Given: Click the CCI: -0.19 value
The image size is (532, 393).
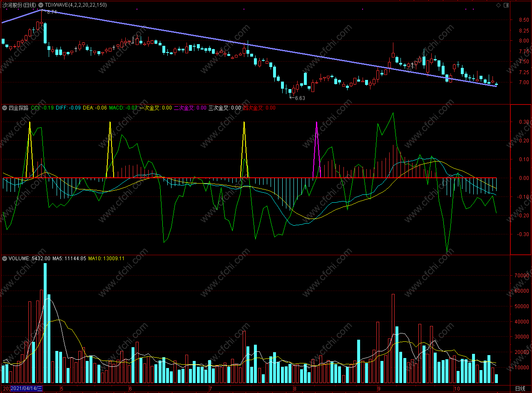Looking at the screenshot, I should [42, 108].
